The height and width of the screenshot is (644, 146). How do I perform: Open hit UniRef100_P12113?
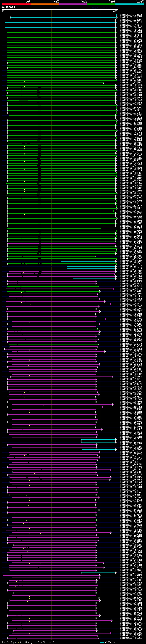click(x=131, y=15)
